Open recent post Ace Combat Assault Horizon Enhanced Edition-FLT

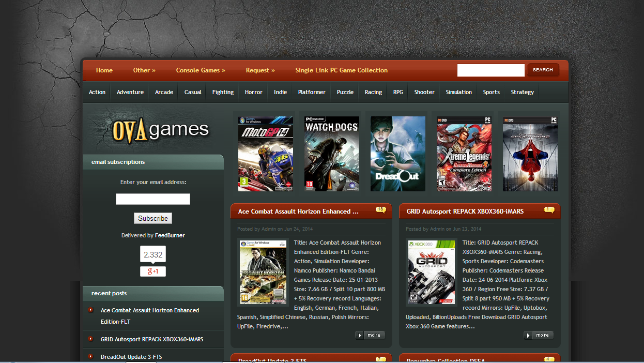[150, 316]
